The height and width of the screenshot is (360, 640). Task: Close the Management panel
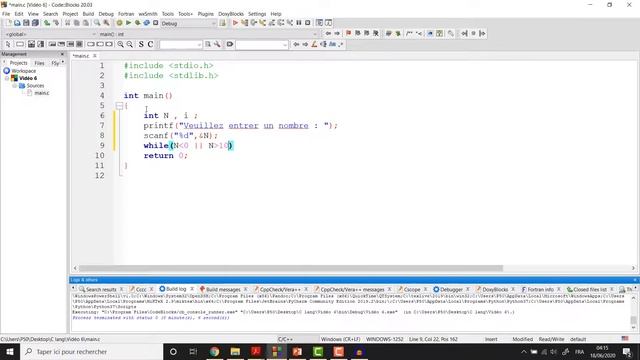[62, 54]
